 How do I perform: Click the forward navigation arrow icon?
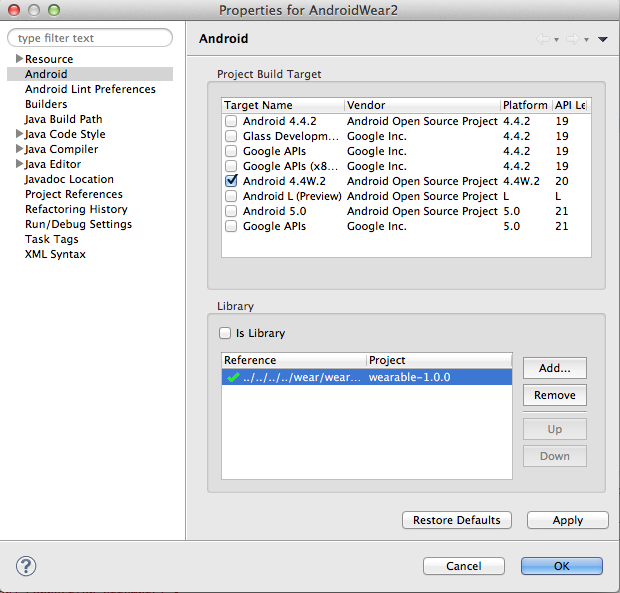pyautogui.click(x=573, y=39)
